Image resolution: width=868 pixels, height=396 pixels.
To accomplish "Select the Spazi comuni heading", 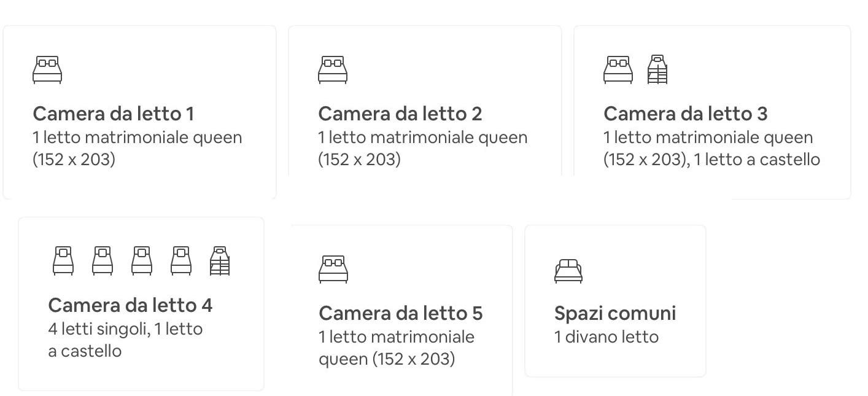I will [614, 313].
